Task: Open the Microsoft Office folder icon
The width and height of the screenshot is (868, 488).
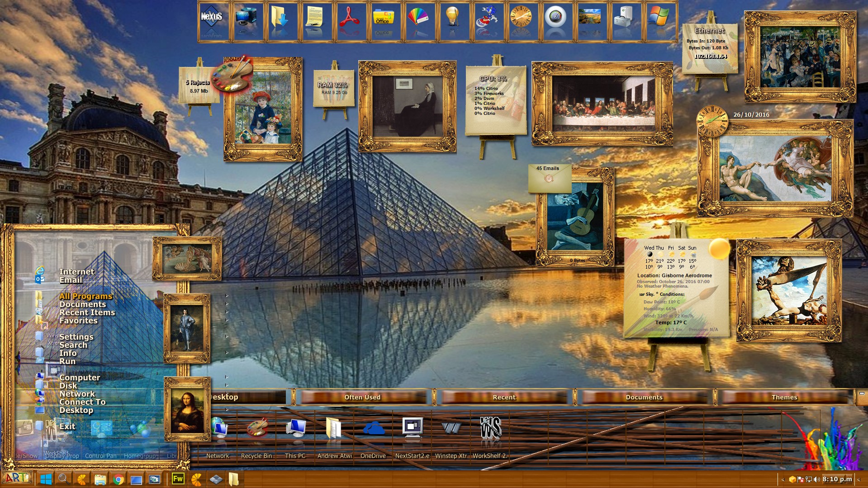Action: 383,19
